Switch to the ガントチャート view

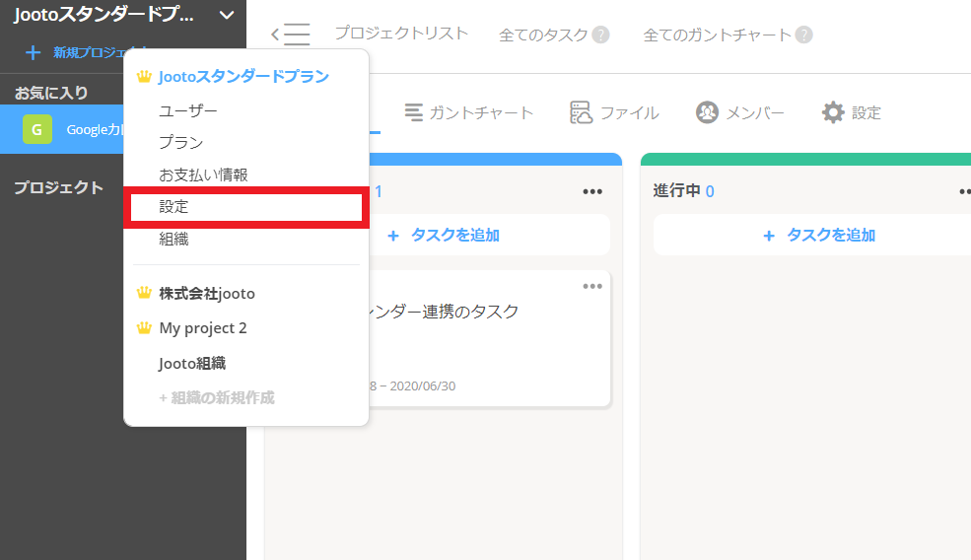(480, 112)
